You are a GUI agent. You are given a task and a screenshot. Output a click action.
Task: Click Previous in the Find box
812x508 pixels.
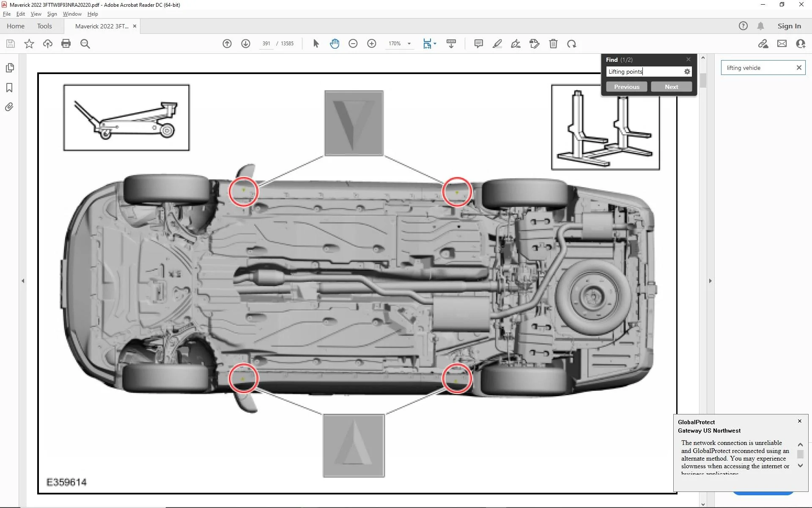[627, 87]
